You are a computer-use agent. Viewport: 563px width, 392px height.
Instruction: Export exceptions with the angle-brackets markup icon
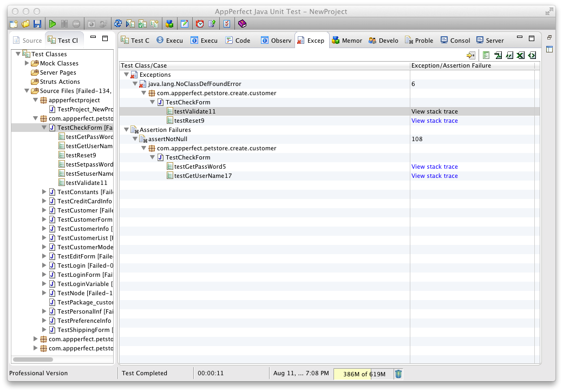click(532, 55)
